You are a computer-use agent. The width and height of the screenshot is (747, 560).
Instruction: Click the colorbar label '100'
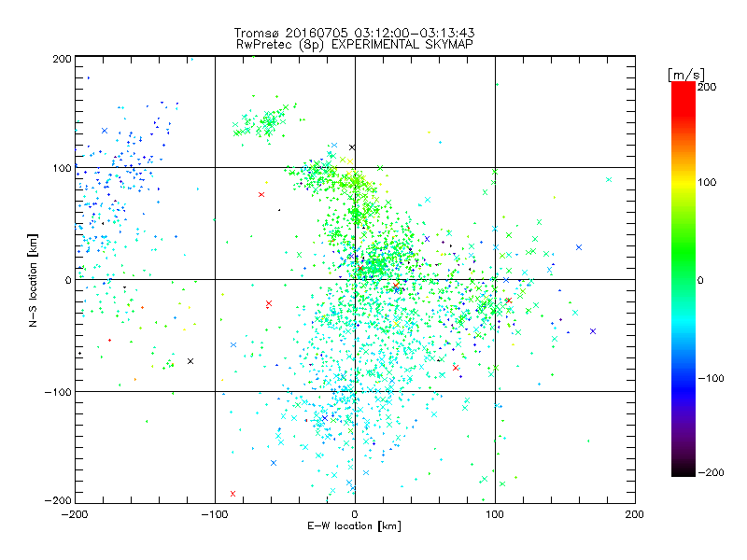coord(707,182)
